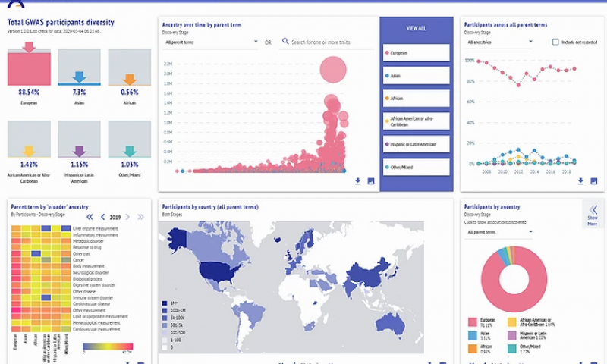Viewport: 607px width, 364px height.
Task: Click the save-image icon in Ancestry over time panel
Action: click(371, 181)
